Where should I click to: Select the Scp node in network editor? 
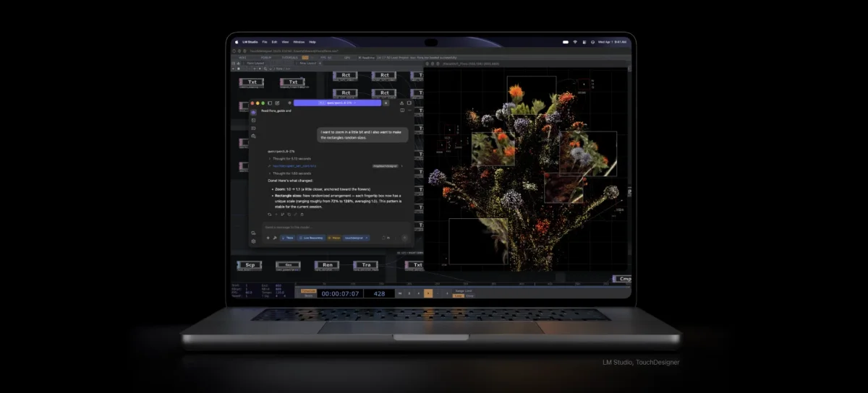250,266
